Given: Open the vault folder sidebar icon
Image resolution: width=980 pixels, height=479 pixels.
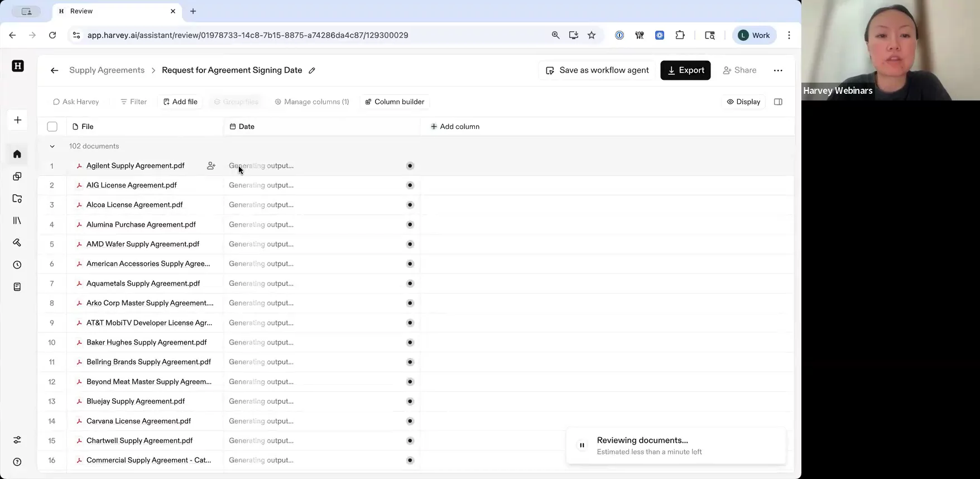Looking at the screenshot, I should [17, 198].
